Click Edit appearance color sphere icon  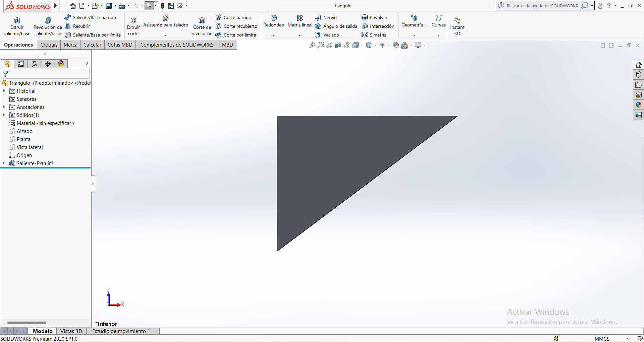(396, 45)
